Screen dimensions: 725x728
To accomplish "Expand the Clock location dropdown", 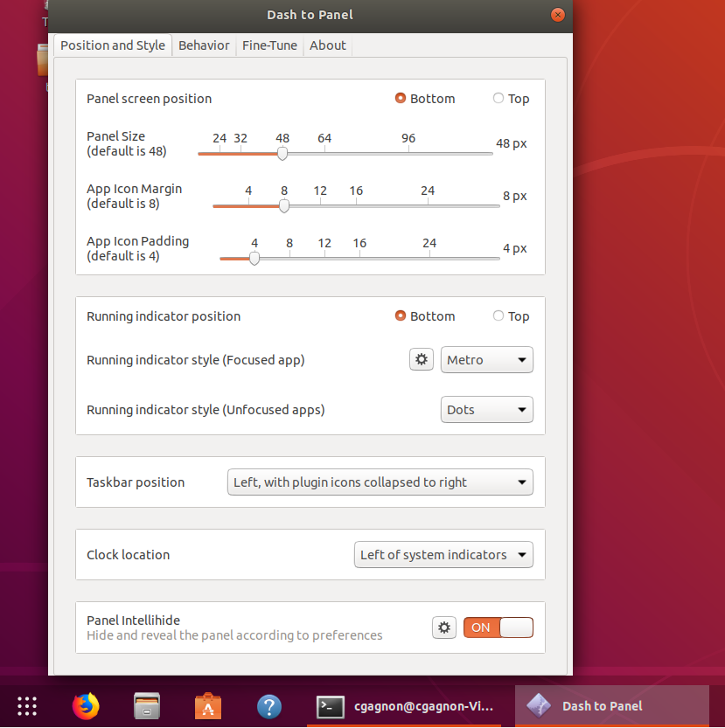I will click(x=443, y=554).
